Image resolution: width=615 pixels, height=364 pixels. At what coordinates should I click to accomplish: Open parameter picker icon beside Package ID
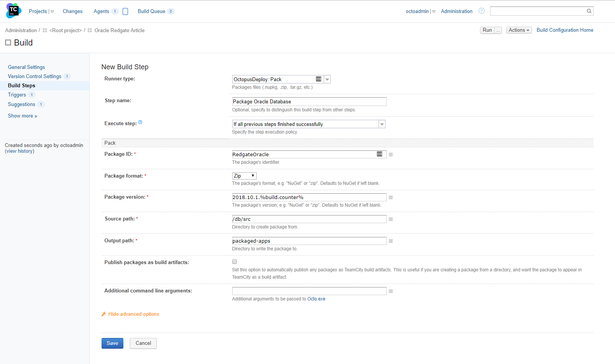point(391,155)
